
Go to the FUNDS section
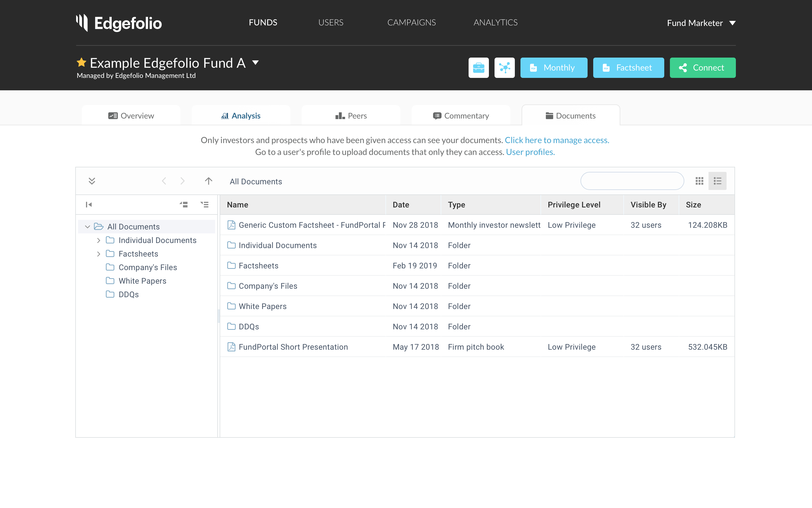coord(263,23)
